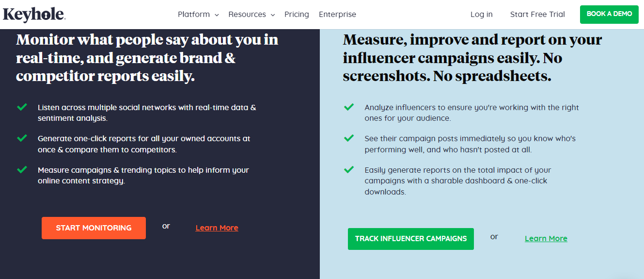Viewport: 644px width, 279px height.
Task: Click checkmark beside "Analyze influencers" item
Action: click(349, 107)
